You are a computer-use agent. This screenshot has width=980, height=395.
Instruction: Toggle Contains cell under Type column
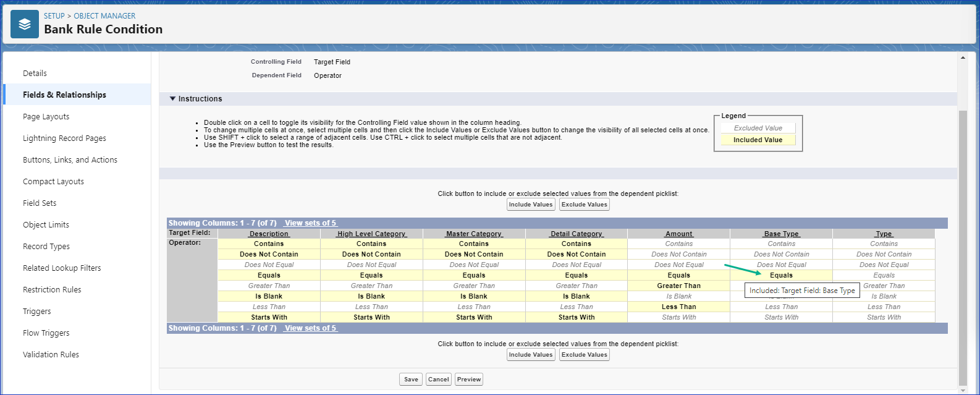pos(884,244)
